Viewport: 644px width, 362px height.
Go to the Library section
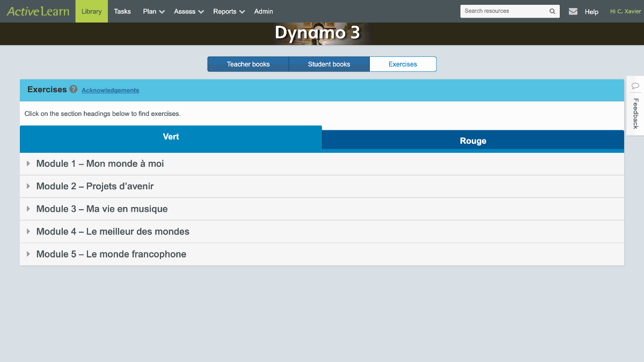[92, 11]
